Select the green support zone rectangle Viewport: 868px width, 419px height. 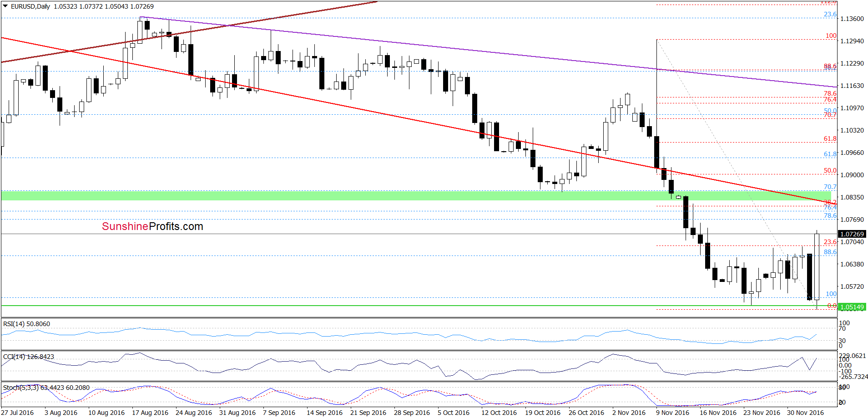(x=416, y=196)
